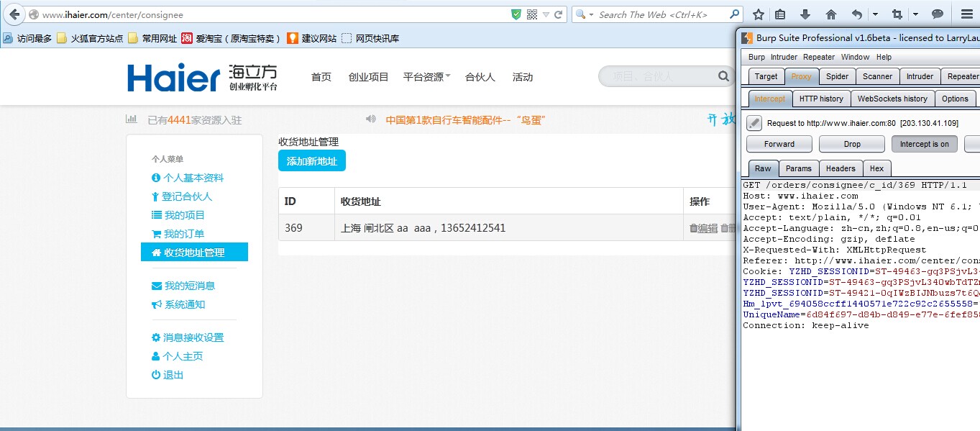Click the undo arrow toolbar icon
980x431 pixels.
click(x=857, y=14)
